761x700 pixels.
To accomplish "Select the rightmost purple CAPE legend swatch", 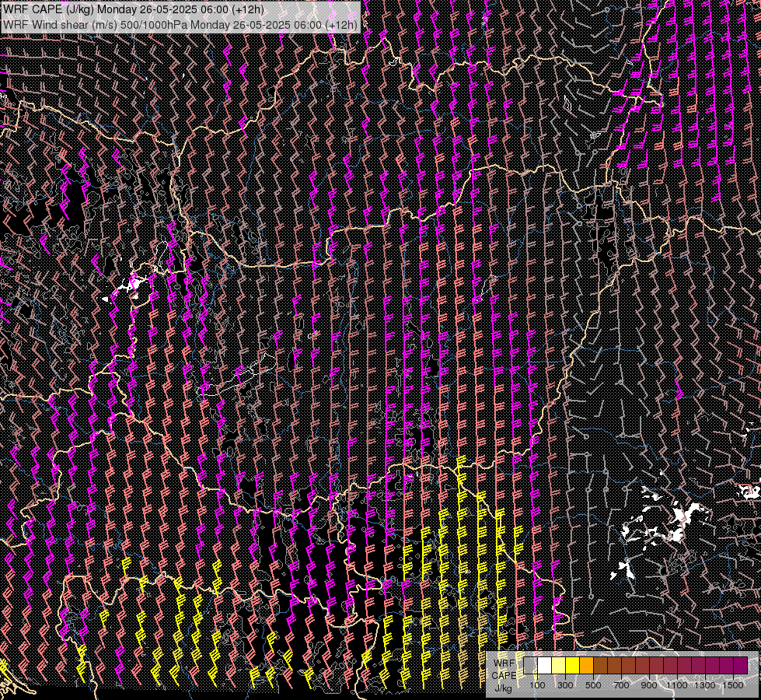I will pos(741,666).
